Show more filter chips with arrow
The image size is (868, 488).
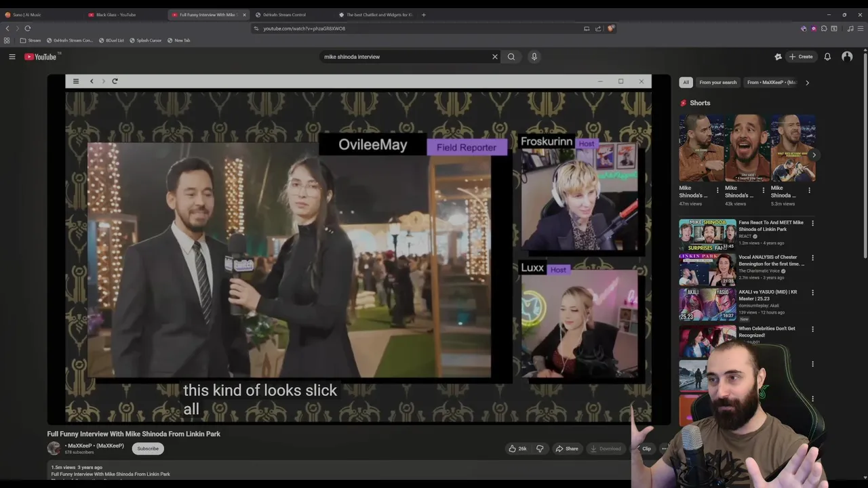pos(807,83)
